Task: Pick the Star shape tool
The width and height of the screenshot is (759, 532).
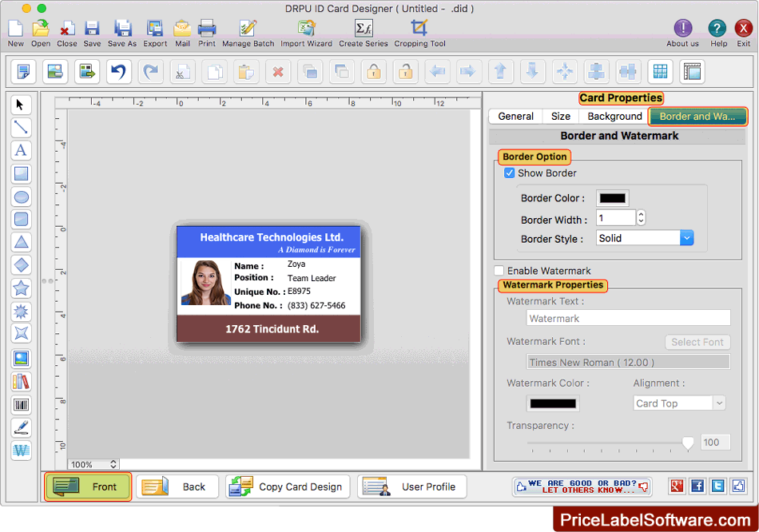Action: point(21,288)
